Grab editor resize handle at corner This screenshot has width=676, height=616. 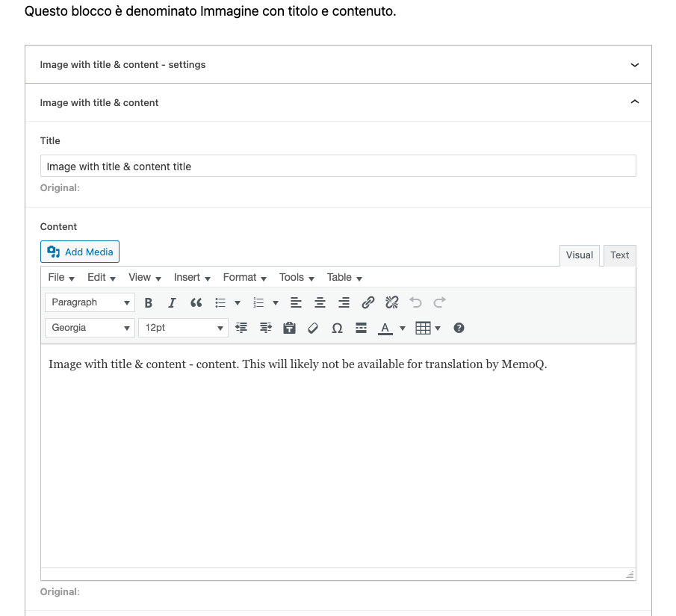tap(630, 575)
